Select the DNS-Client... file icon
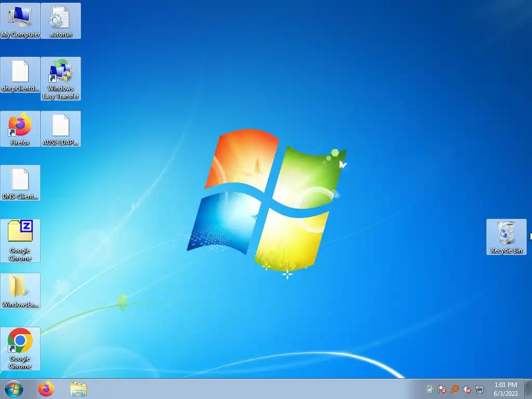Viewport: 532px width, 399px height. (x=20, y=183)
